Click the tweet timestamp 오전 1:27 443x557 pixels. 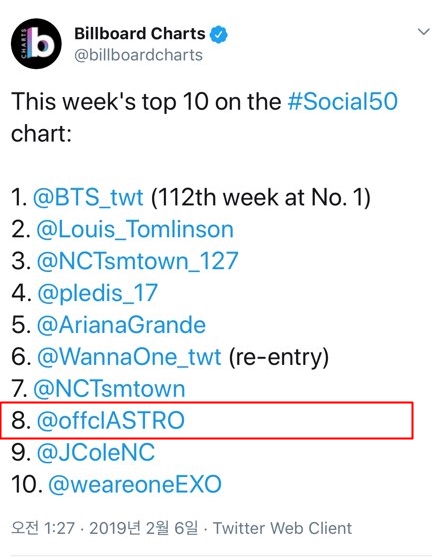pos(43,528)
